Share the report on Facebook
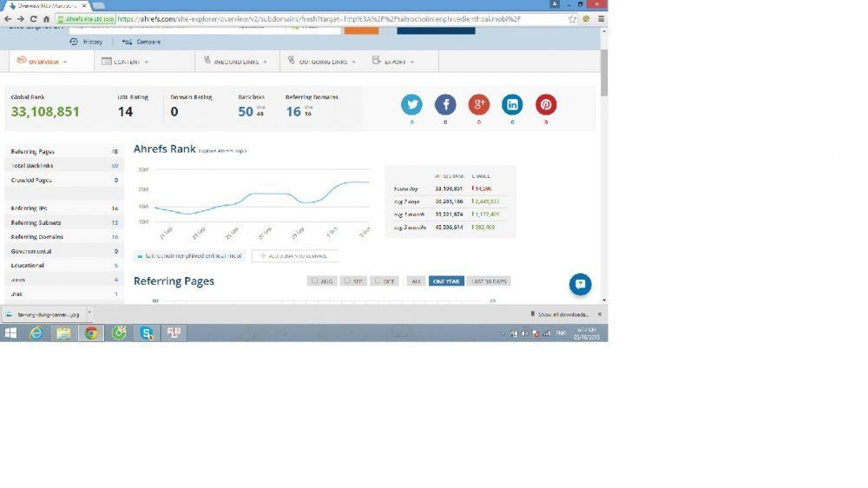This screenshot has height=488, width=868. coord(445,105)
